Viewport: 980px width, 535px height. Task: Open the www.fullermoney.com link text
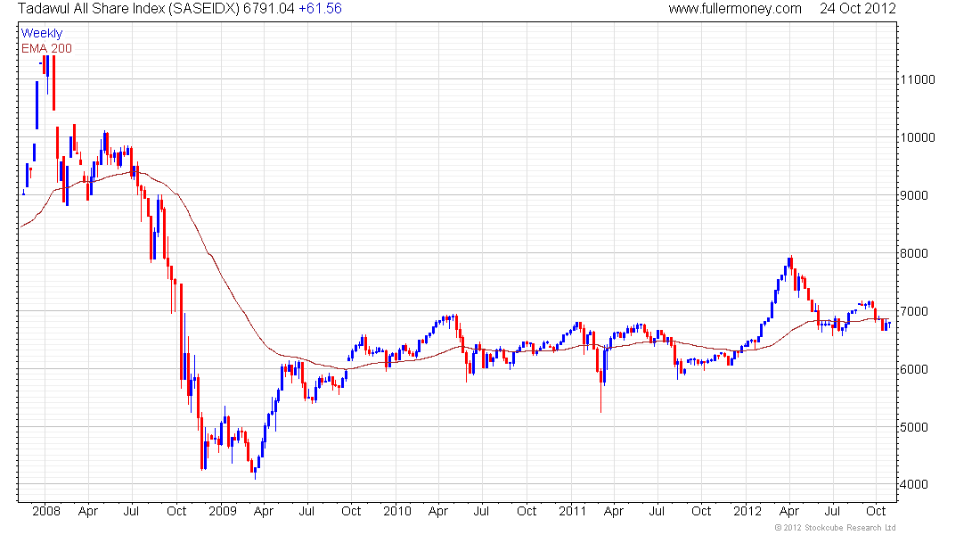click(735, 9)
